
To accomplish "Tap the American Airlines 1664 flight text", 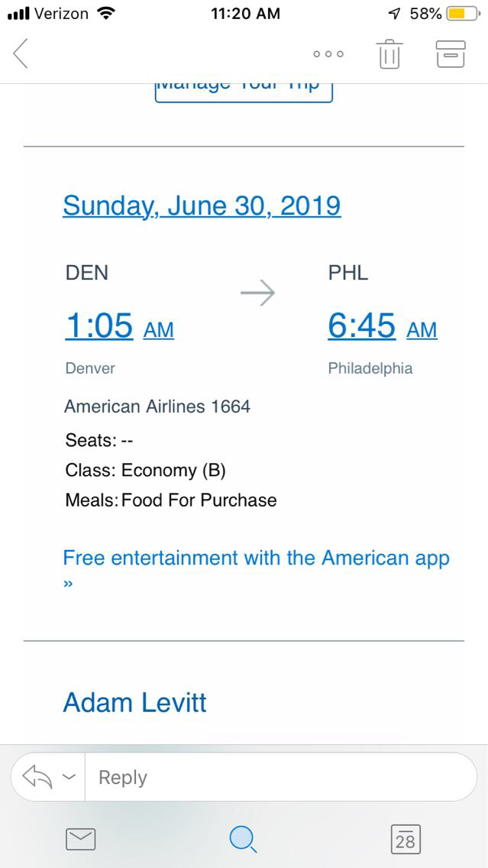I will [x=157, y=406].
